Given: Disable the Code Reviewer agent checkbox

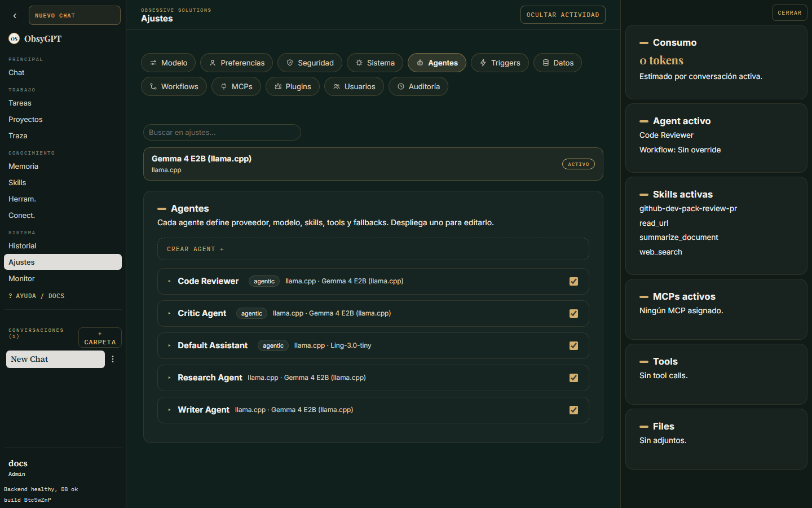Looking at the screenshot, I should pyautogui.click(x=574, y=281).
